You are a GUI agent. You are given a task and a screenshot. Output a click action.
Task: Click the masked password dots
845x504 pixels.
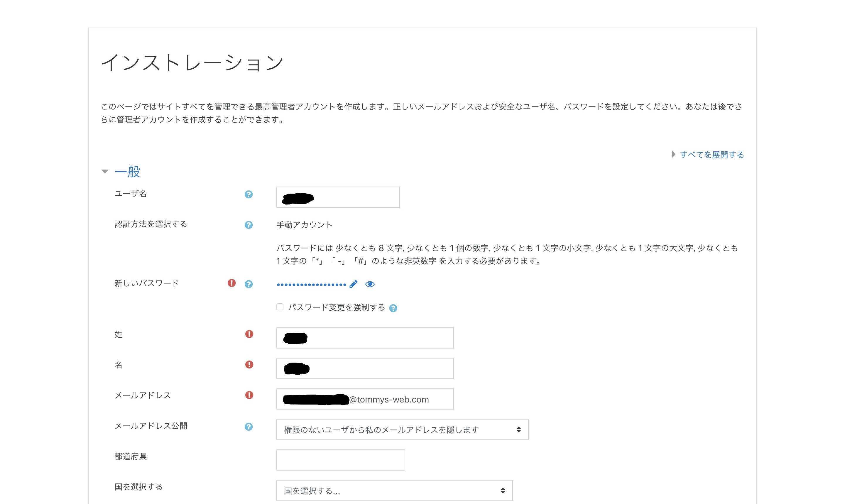click(x=311, y=285)
